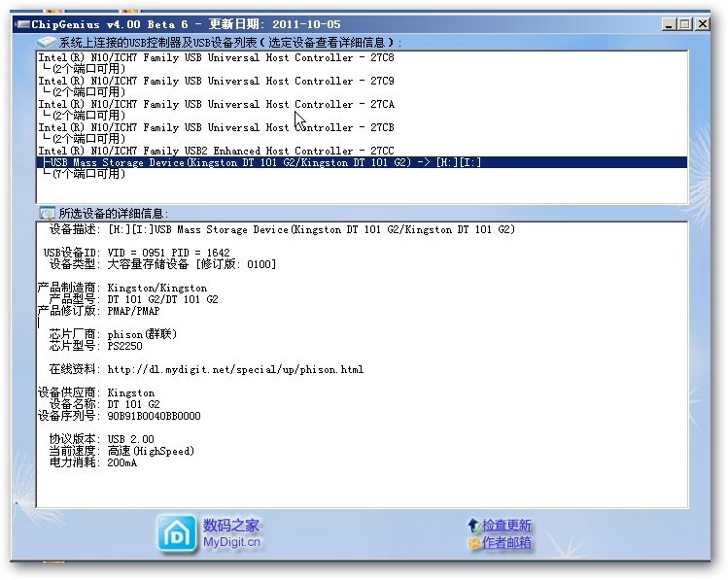The width and height of the screenshot is (728, 580).
Task: Click the USB 2.00 protocol version value
Action: pos(130,439)
